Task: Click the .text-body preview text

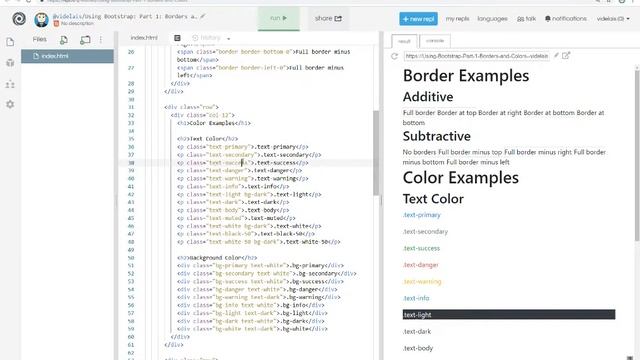Action: coord(418,348)
